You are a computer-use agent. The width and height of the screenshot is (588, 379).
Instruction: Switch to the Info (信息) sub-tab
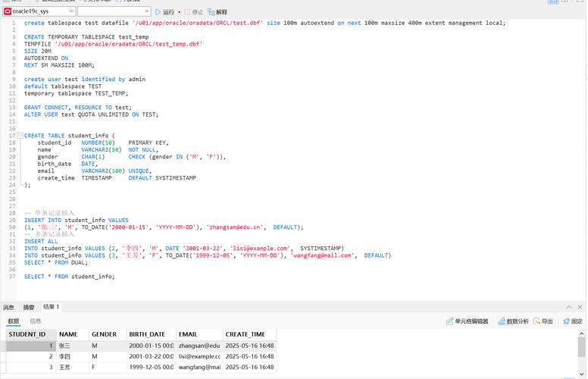point(36,321)
